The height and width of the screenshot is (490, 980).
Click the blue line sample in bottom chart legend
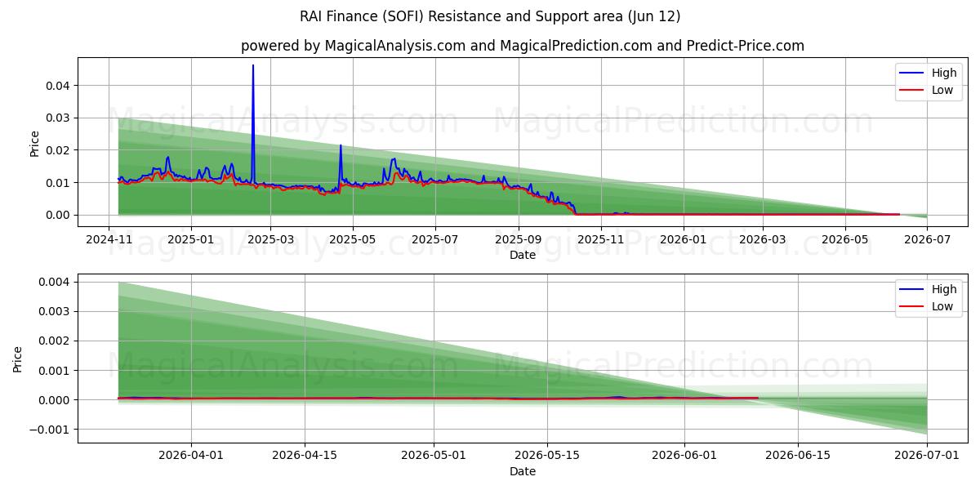[x=912, y=290]
